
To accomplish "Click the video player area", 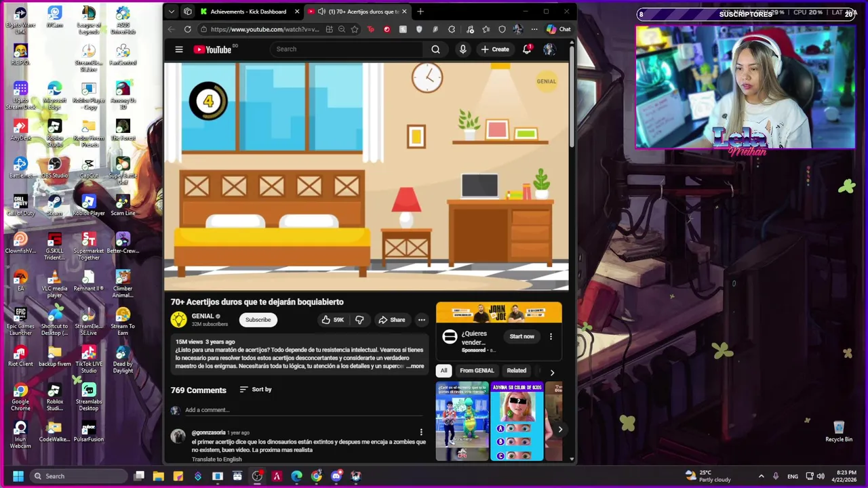I will click(x=366, y=176).
